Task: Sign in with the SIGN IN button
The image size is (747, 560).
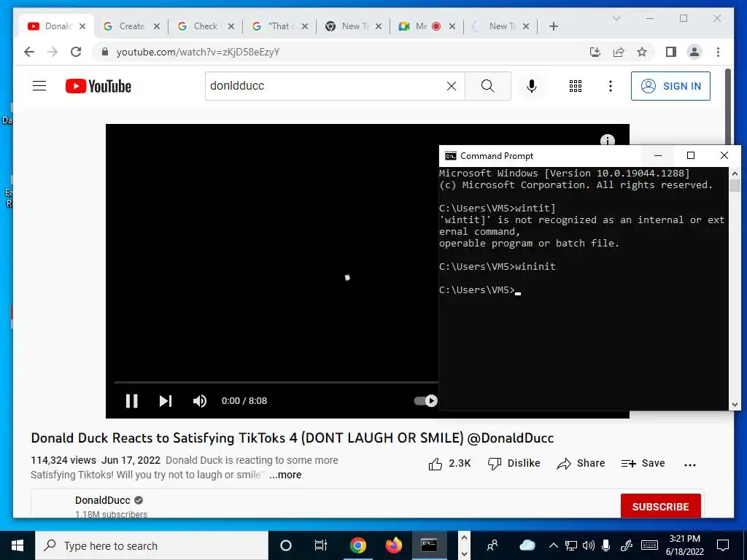Action: pos(670,86)
